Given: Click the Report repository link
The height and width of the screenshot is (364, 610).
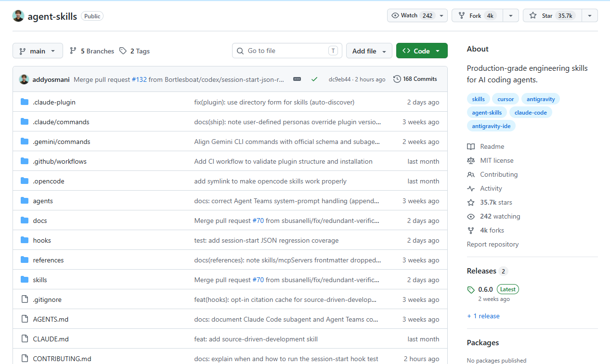Looking at the screenshot, I should point(493,244).
